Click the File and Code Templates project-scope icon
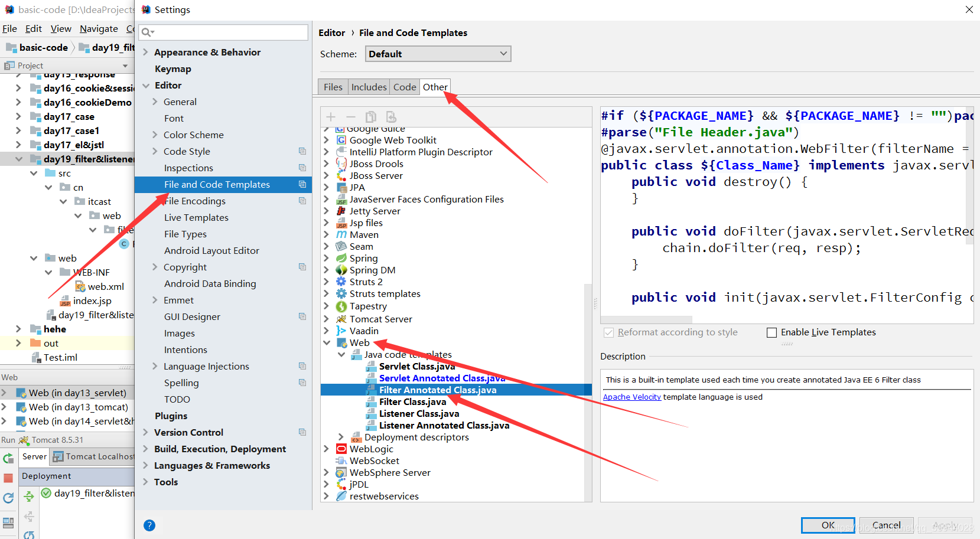This screenshot has width=980, height=539. pyautogui.click(x=302, y=184)
